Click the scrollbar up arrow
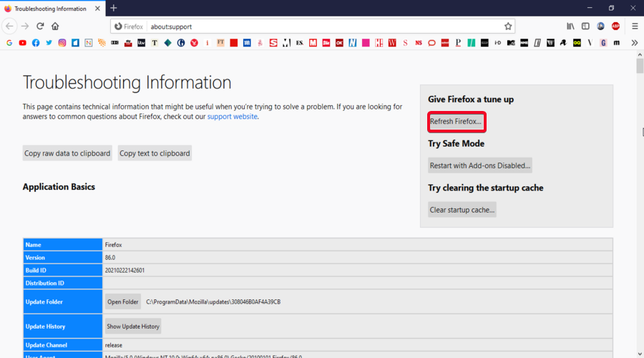Image resolution: width=644 pixels, height=358 pixels. [640, 54]
